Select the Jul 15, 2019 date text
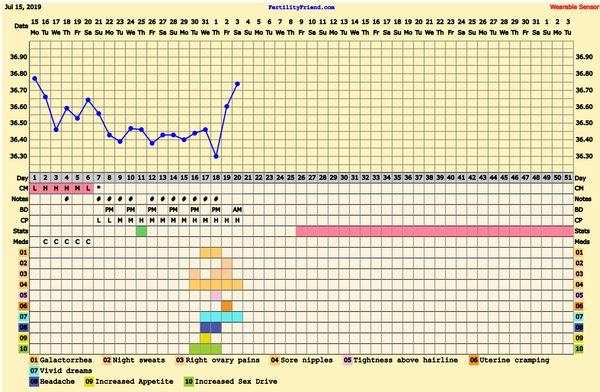The width and height of the screenshot is (600, 392). (x=23, y=7)
